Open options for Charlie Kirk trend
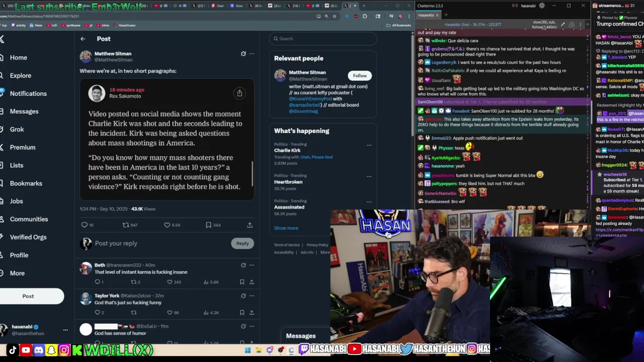Viewport: 644px width, 362px height. [369, 145]
